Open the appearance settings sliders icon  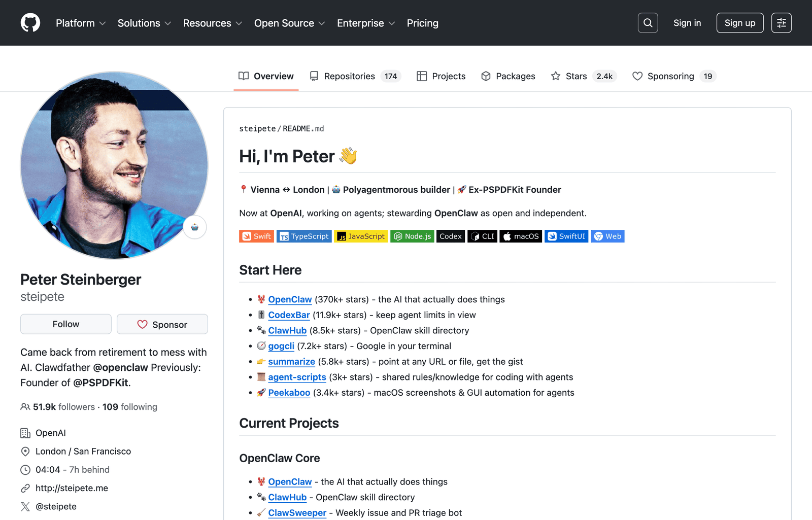[781, 23]
